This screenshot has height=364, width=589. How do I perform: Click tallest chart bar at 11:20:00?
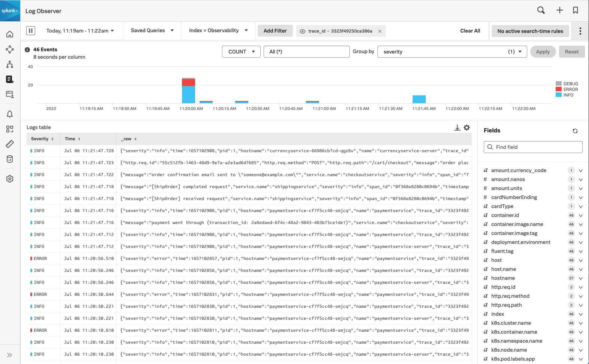(188, 91)
